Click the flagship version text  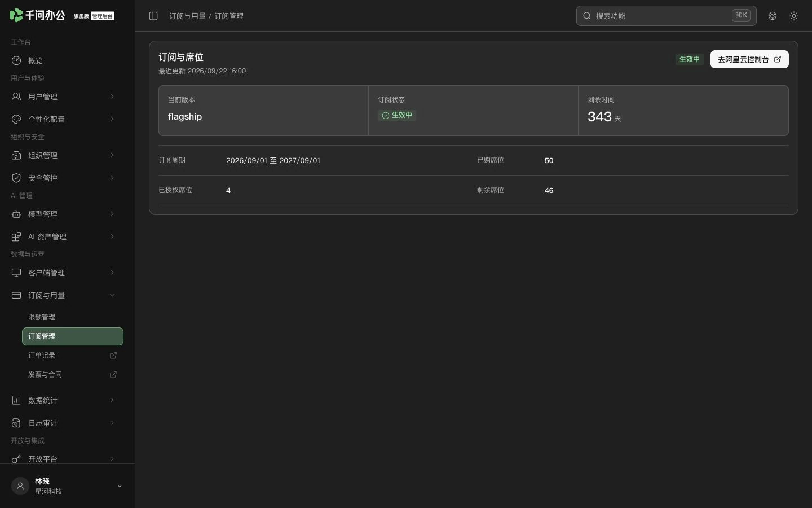pyautogui.click(x=185, y=117)
